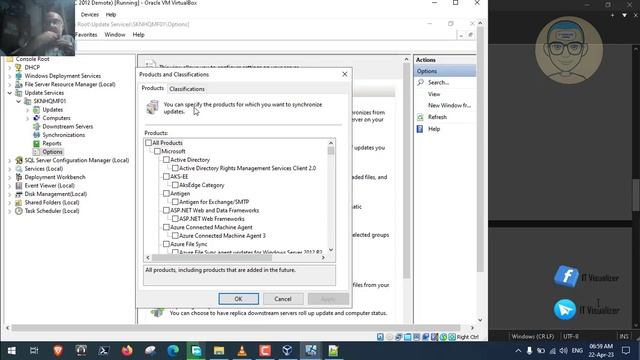Click the Downstream Servers icon
This screenshot has width=640, height=360.
click(x=36, y=127)
